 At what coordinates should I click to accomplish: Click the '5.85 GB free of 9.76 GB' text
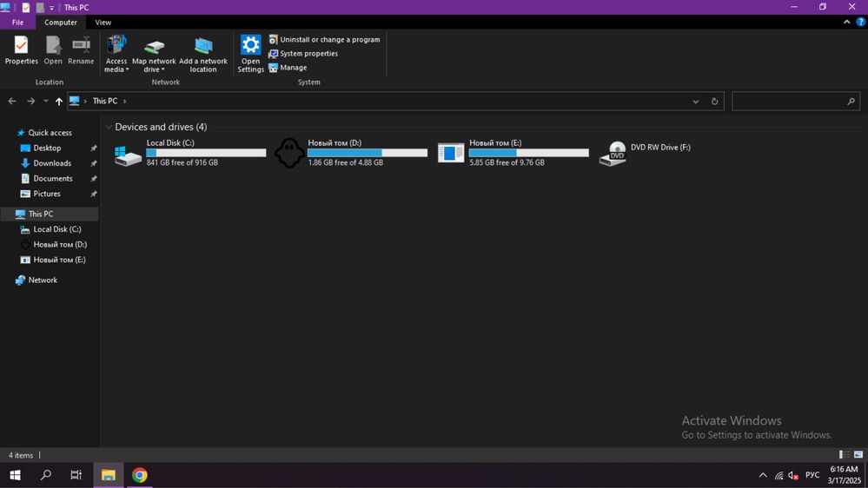tap(507, 162)
